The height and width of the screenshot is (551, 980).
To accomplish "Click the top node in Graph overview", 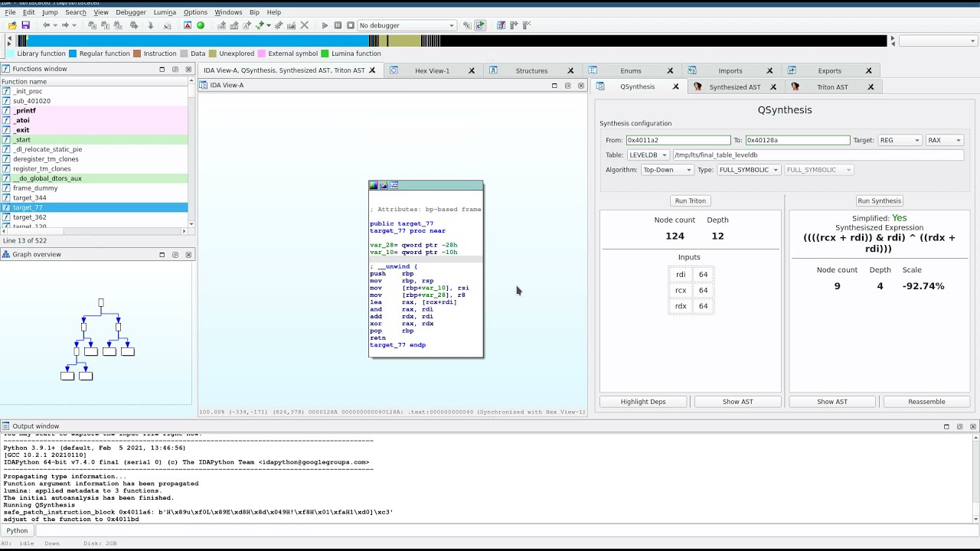I will click(x=100, y=303).
